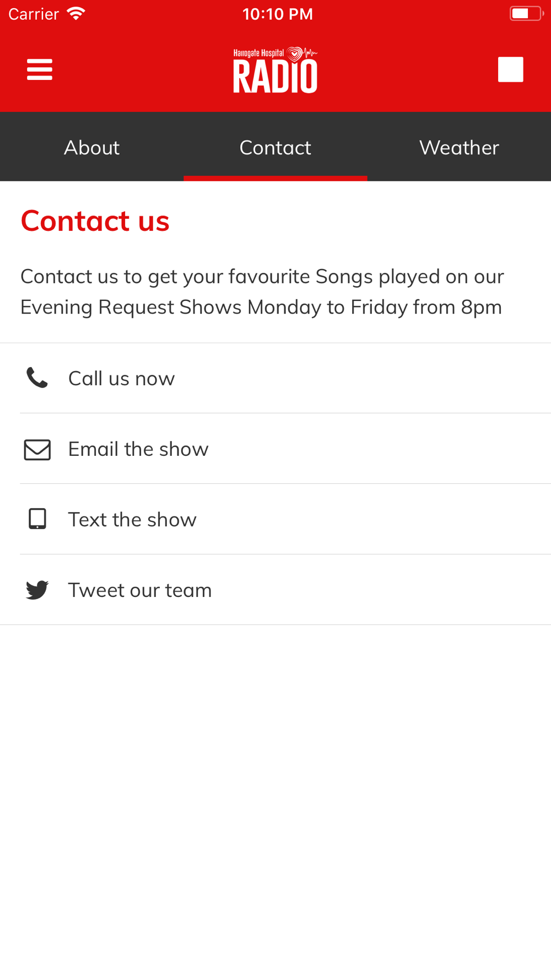Tap the envelope email icon

(x=37, y=449)
